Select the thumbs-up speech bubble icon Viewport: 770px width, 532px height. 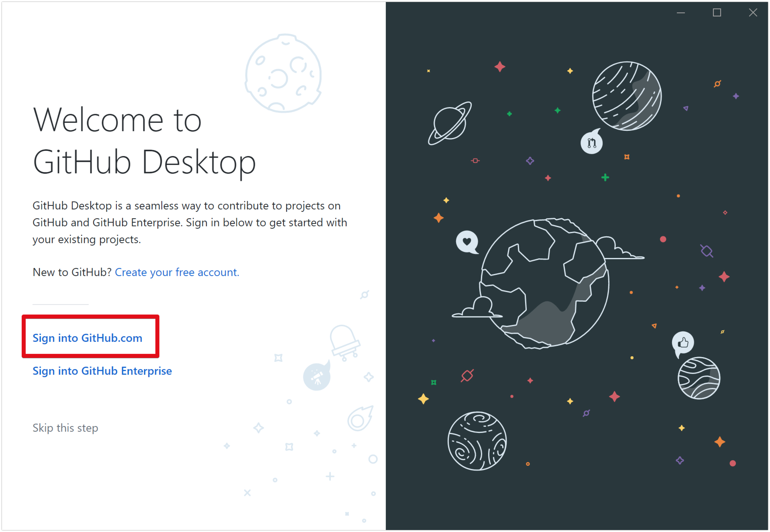[x=683, y=343]
